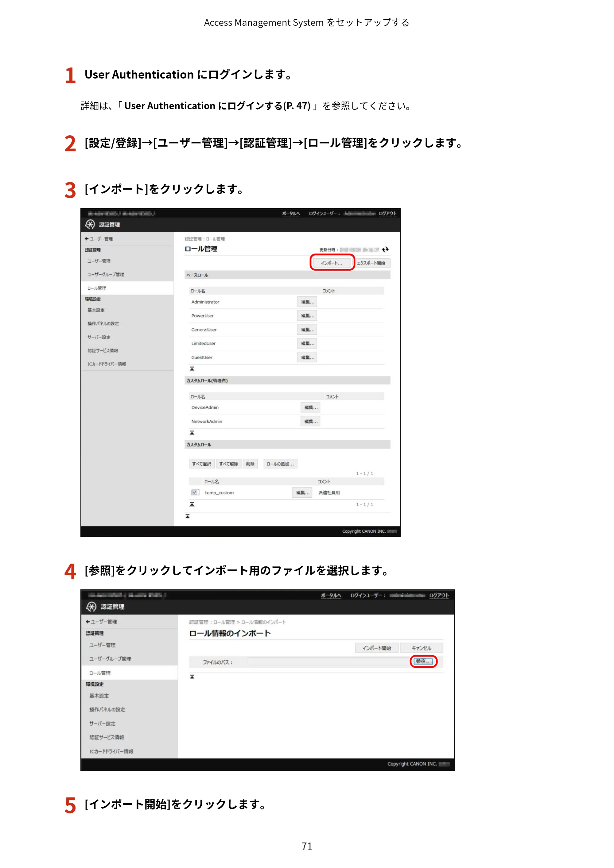Click 編集... for the GuestUser role
614x868 pixels.
[x=307, y=357]
